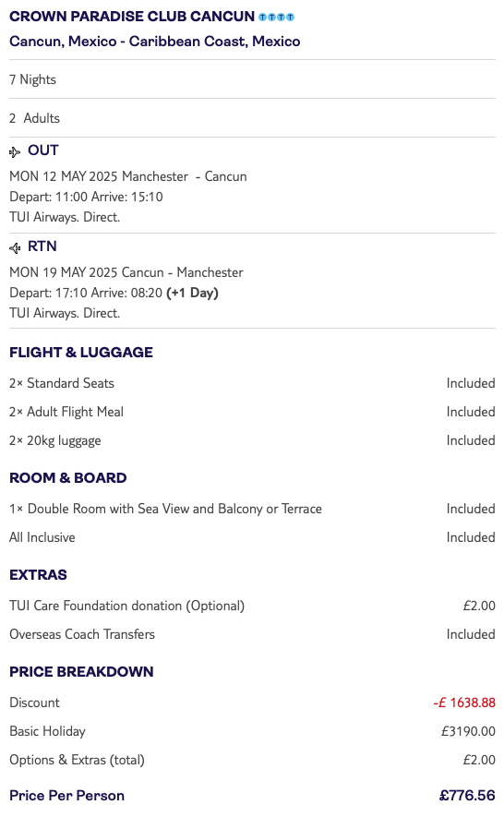The height and width of the screenshot is (817, 504).
Task: Click the Price Per Person total £776.56
Action: click(x=467, y=796)
